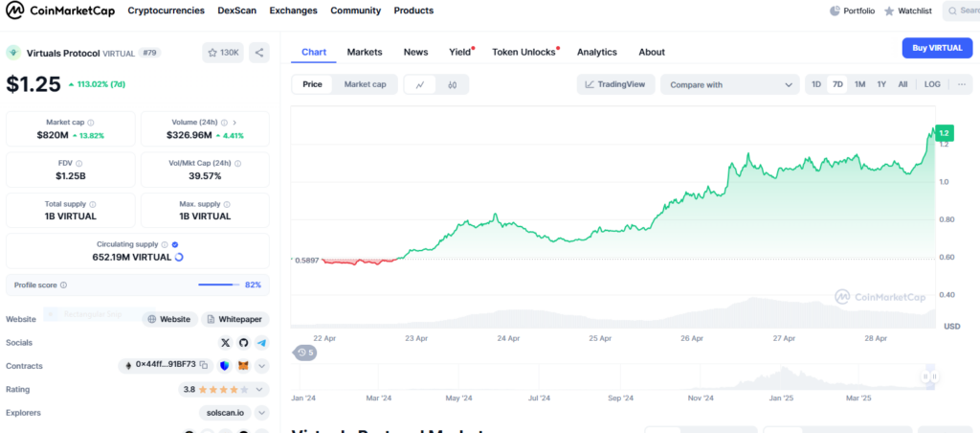The height and width of the screenshot is (433, 980).
Task: Open the Telegram social link
Action: point(262,343)
